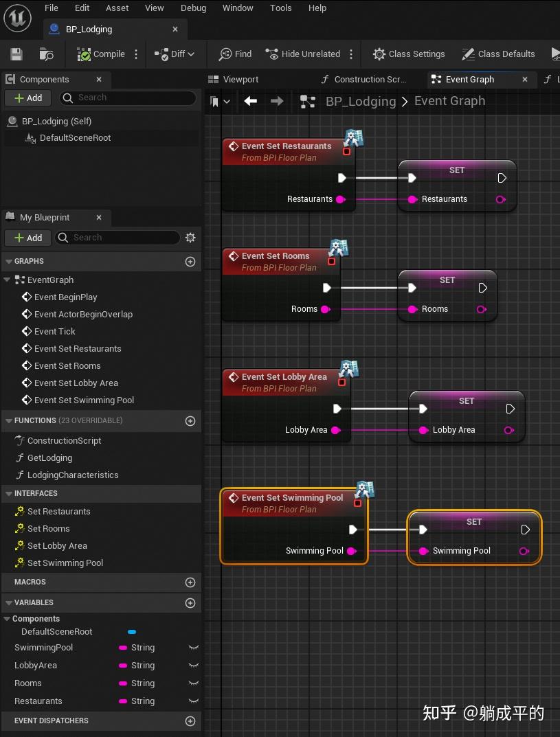Click Add in the My Blueprint panel
This screenshot has width=560, height=737.
point(27,238)
